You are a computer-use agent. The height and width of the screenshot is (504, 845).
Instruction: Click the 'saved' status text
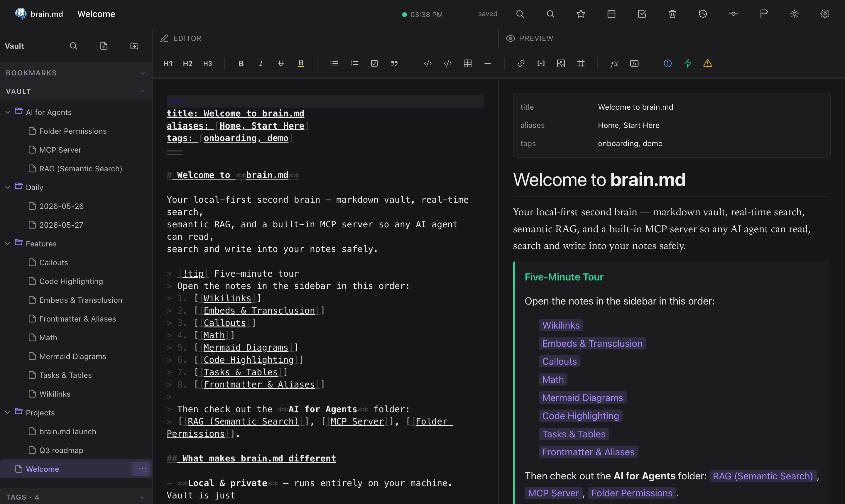(x=488, y=14)
